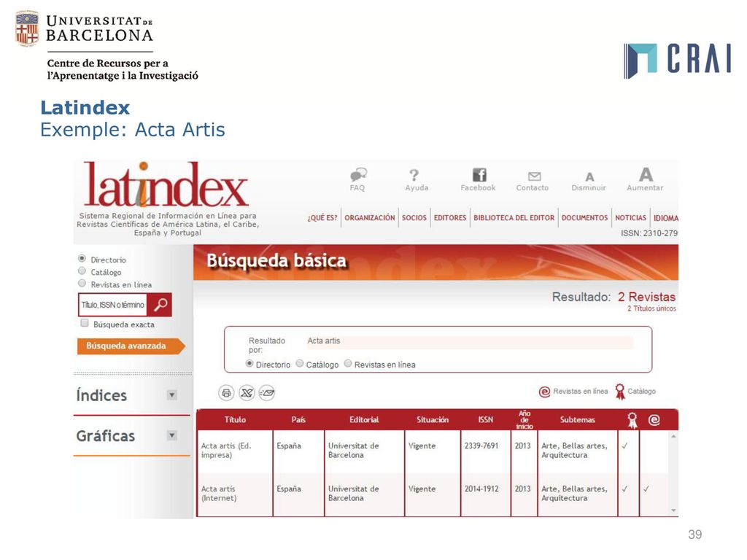
Task: Send results with the email icon
Action: [x=267, y=393]
